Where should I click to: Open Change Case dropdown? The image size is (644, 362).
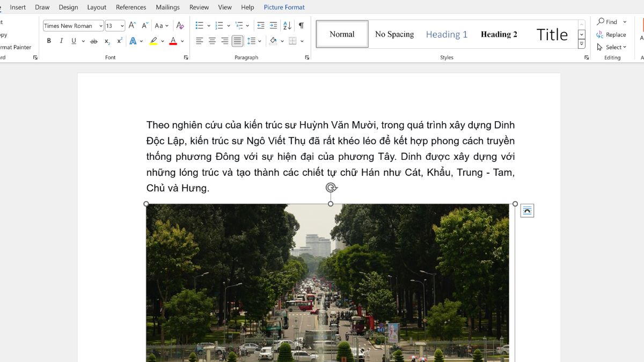(161, 25)
